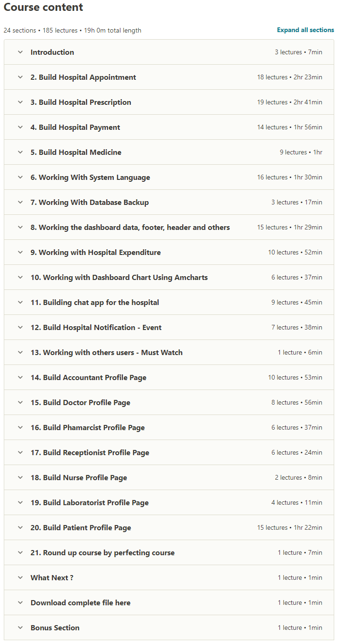This screenshot has height=644, width=338.
Task: Expand chevron for 13. Working with others users
Action: [x=20, y=353]
